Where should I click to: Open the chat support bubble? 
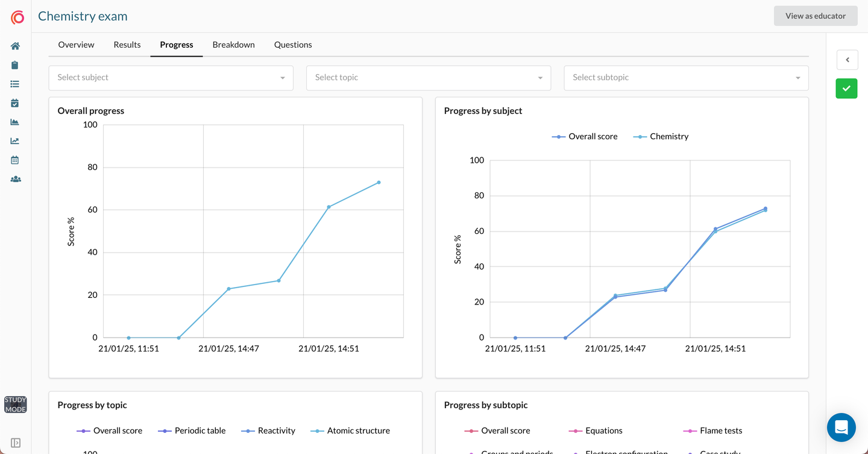841,427
